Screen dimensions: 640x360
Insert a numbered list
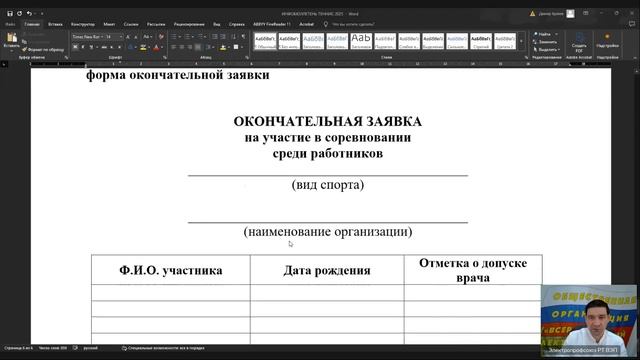coord(188,37)
